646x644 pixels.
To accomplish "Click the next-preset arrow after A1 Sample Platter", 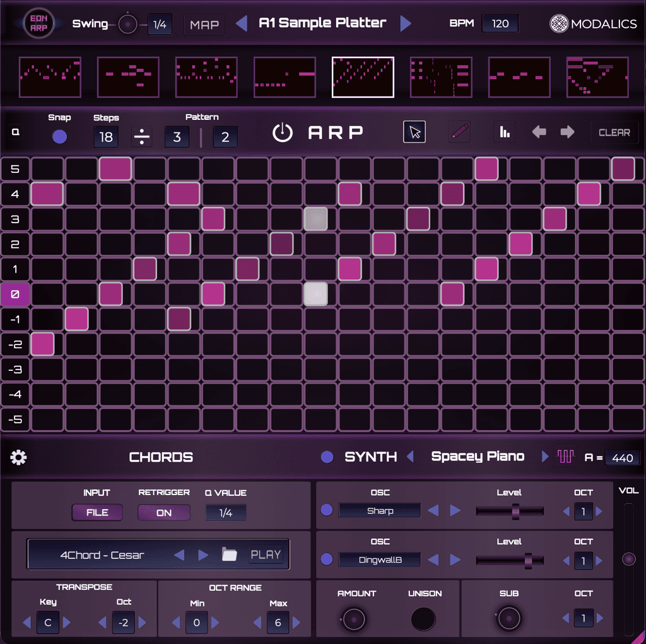I will tap(406, 23).
